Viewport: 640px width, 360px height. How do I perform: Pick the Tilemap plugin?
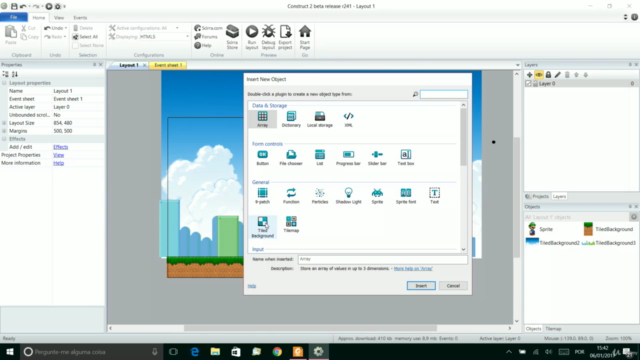pyautogui.click(x=291, y=224)
